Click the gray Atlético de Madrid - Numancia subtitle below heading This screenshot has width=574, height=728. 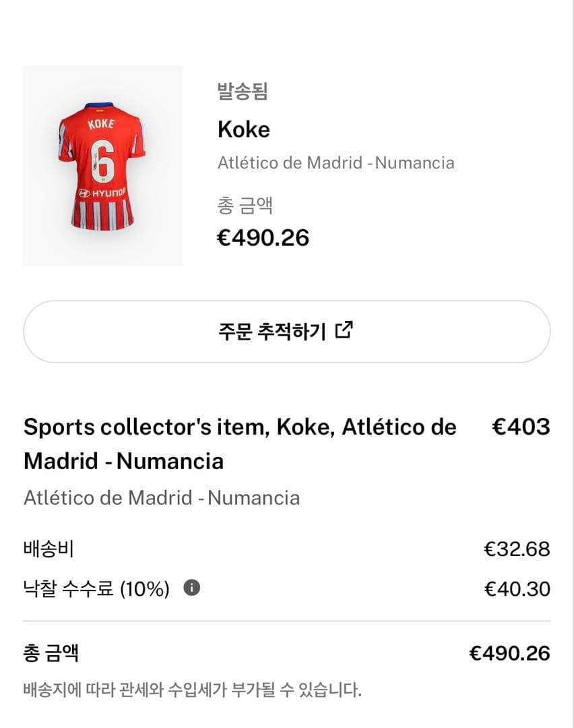tap(162, 498)
